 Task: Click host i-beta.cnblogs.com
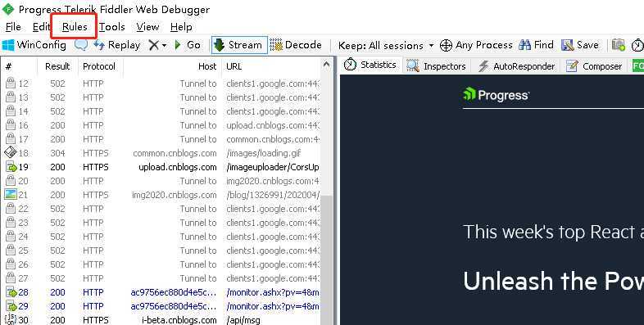pyautogui.click(x=179, y=320)
